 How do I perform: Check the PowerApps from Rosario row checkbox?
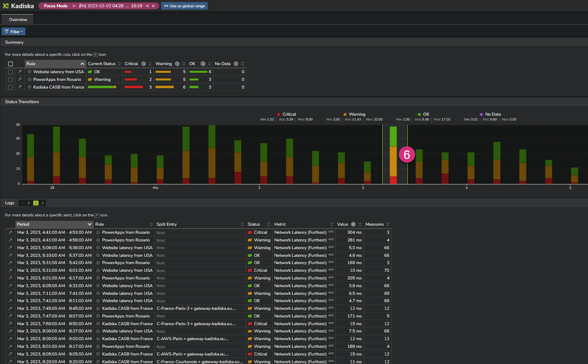[x=11, y=80]
